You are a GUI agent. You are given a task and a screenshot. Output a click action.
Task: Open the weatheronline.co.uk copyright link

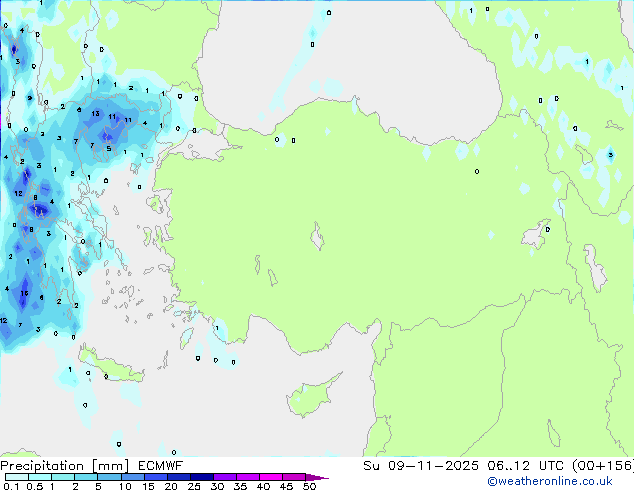550,481
